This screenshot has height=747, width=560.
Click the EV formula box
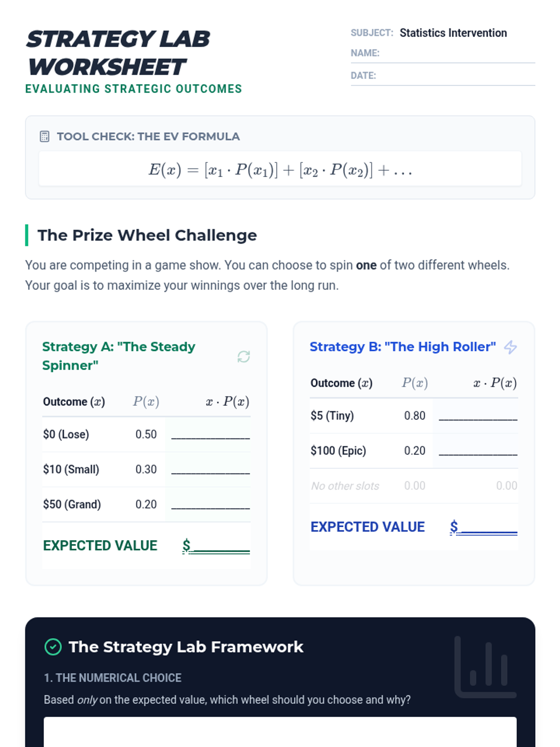[280, 169]
